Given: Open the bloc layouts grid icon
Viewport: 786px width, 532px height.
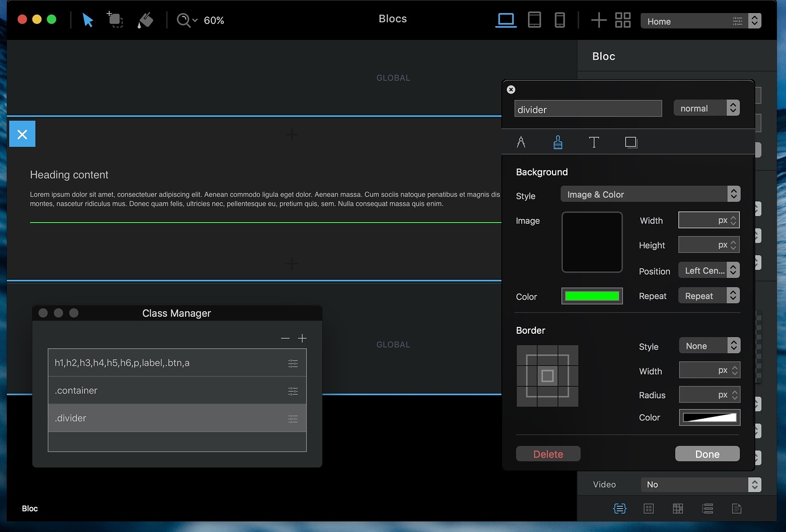Looking at the screenshot, I should coord(623,20).
